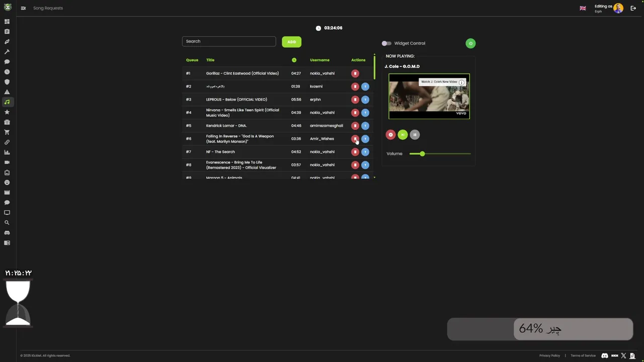This screenshot has width=644, height=362.
Task: Click the J. Cole video thumbnail
Action: tap(429, 97)
